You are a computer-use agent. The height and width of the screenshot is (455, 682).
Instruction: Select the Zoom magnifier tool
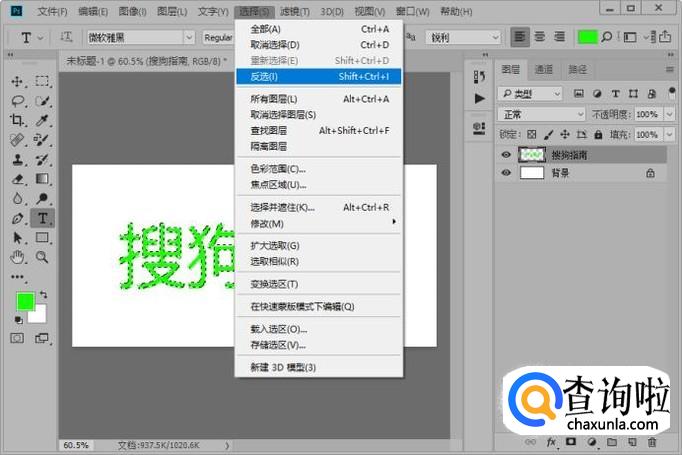click(43, 256)
